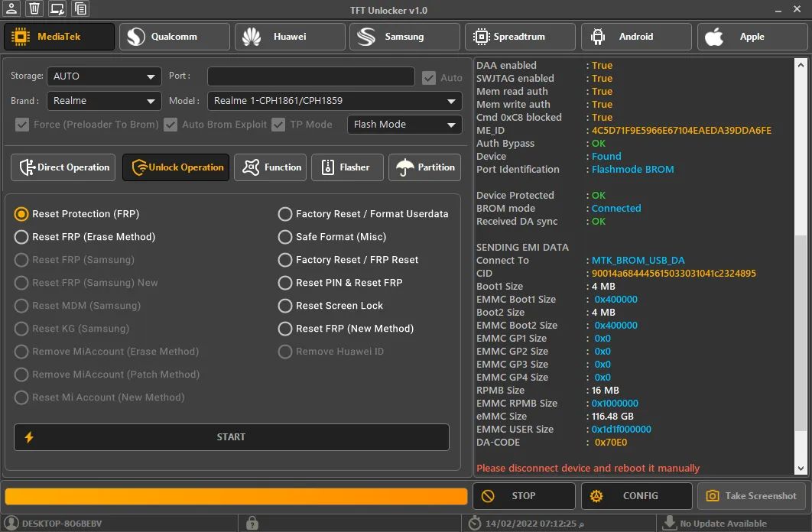812x532 pixels.
Task: Click the trash bin icon in title bar
Action: tap(34, 8)
